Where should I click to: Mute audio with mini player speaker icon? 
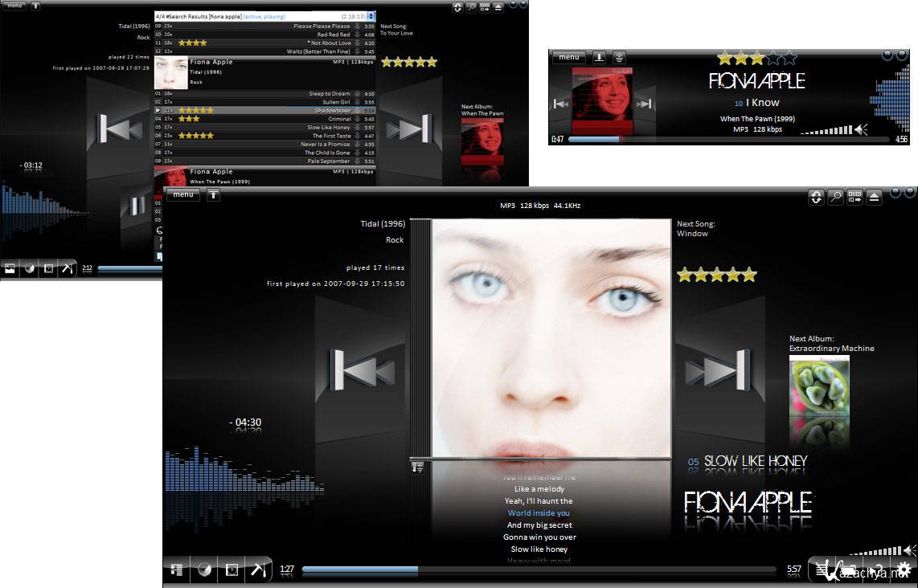click(x=861, y=129)
